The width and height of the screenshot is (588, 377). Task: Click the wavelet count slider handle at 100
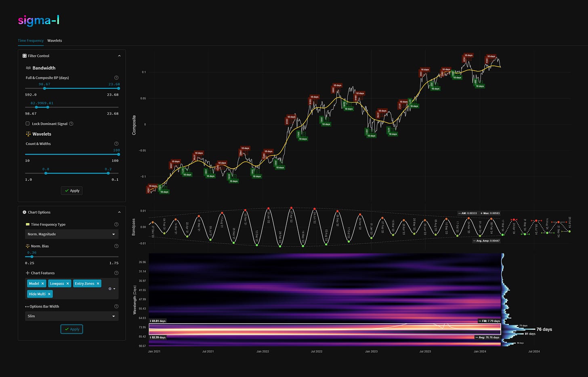pyautogui.click(x=118, y=154)
